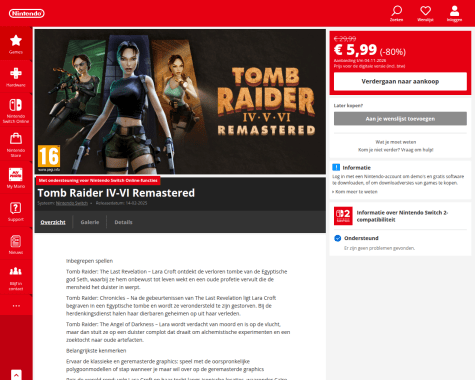This screenshot has height=380, width=475.
Task: Click Aan je wenslijst toevoegen button
Action: (x=400, y=119)
